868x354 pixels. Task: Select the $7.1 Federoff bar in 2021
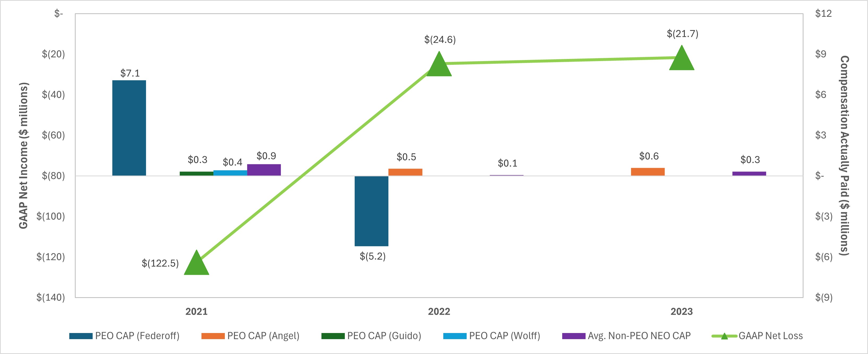click(129, 128)
